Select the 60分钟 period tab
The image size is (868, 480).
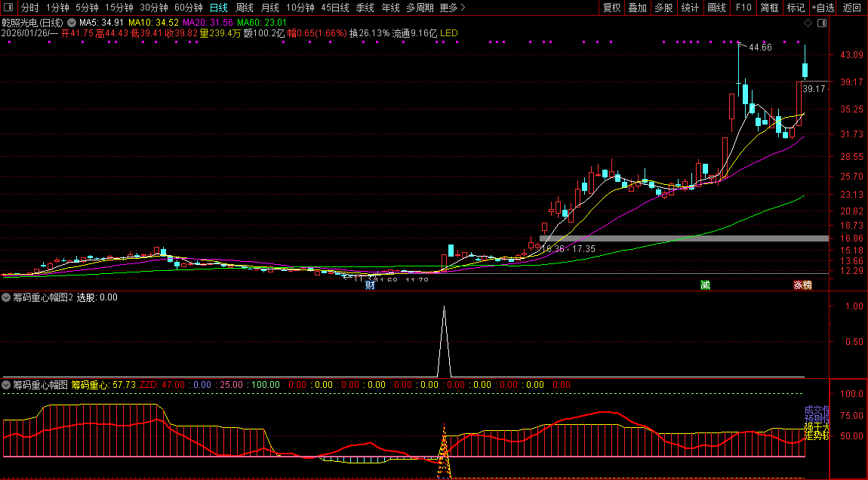pyautogui.click(x=189, y=8)
